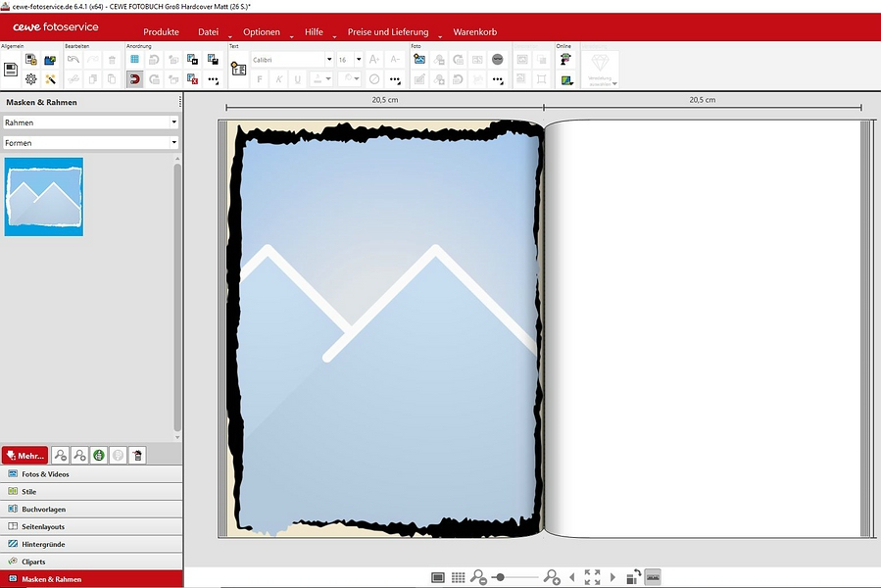Click the zoom out magnifier below the page
This screenshot has width=881, height=588.
click(x=478, y=577)
